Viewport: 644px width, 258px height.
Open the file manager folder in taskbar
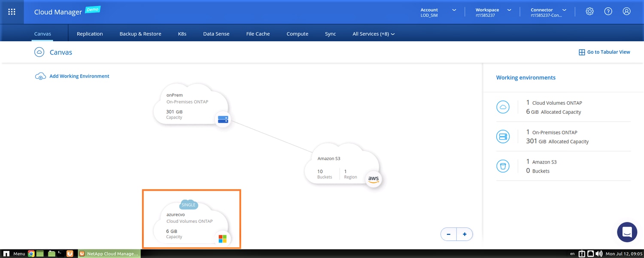[x=52, y=254]
